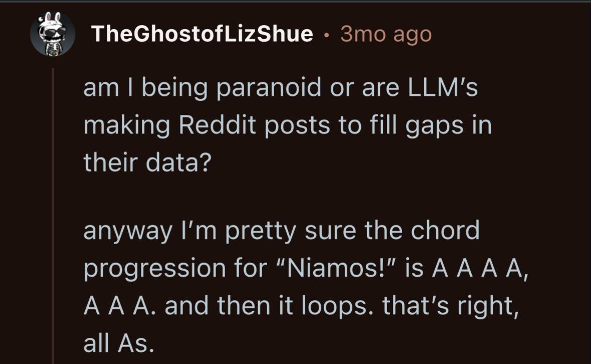The image size is (591, 364).
Task: Click the dot separator after username
Action: click(326, 35)
